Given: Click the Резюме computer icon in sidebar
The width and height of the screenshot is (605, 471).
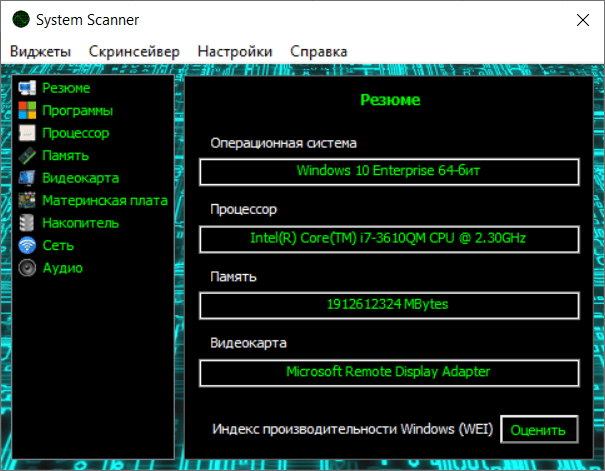Looking at the screenshot, I should click(27, 88).
